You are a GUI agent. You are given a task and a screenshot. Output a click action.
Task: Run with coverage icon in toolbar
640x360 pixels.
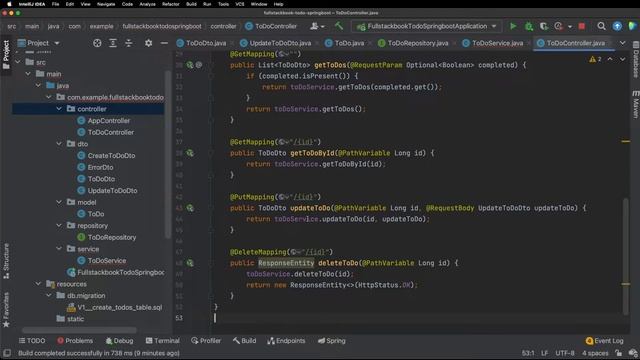coord(544,26)
